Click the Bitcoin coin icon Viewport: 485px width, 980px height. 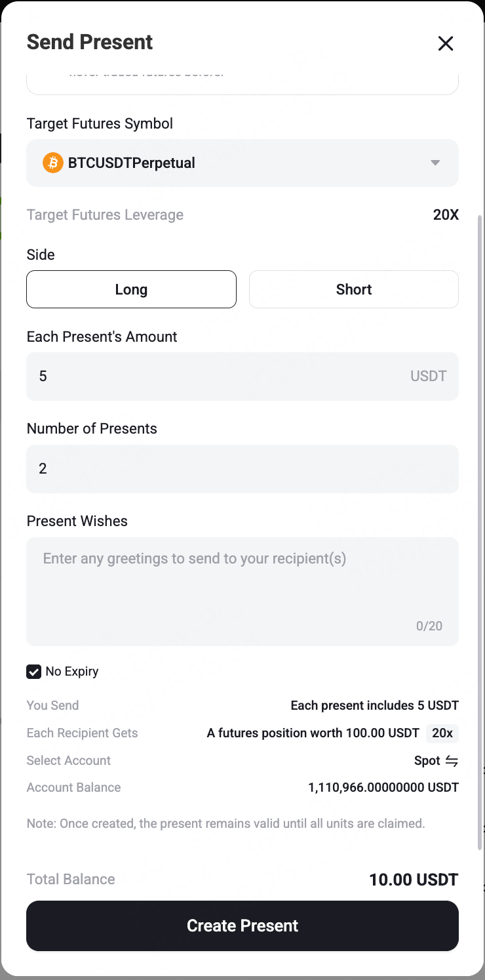tap(52, 163)
